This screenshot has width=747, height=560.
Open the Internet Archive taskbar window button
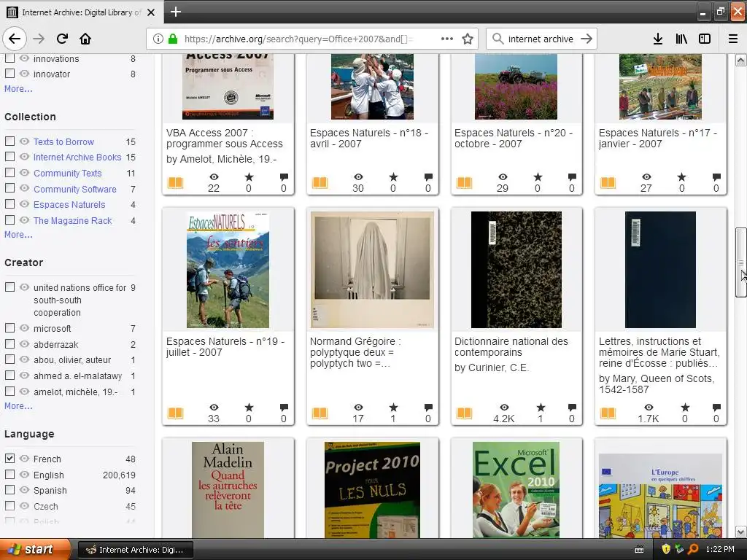(135, 550)
